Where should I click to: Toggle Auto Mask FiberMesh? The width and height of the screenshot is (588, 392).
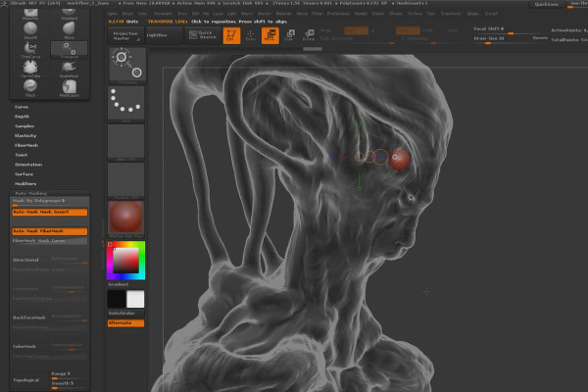click(50, 231)
